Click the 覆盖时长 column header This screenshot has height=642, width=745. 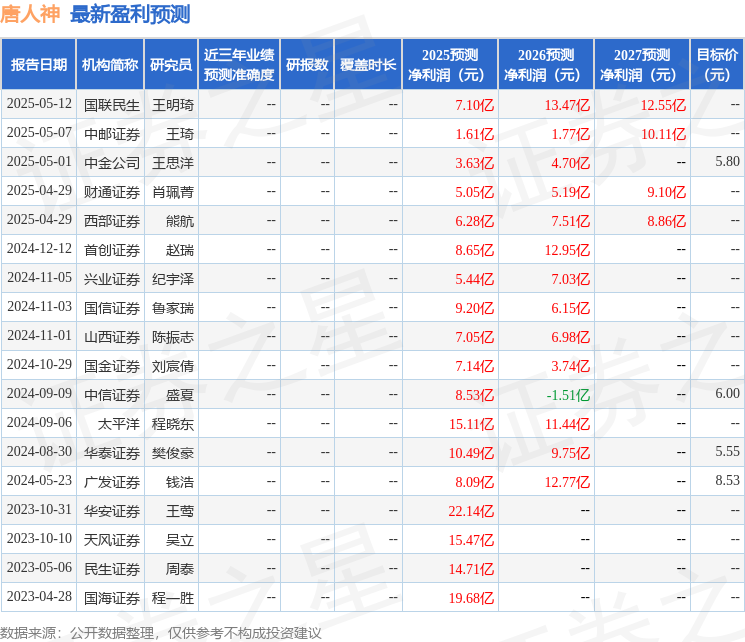[x=368, y=64]
